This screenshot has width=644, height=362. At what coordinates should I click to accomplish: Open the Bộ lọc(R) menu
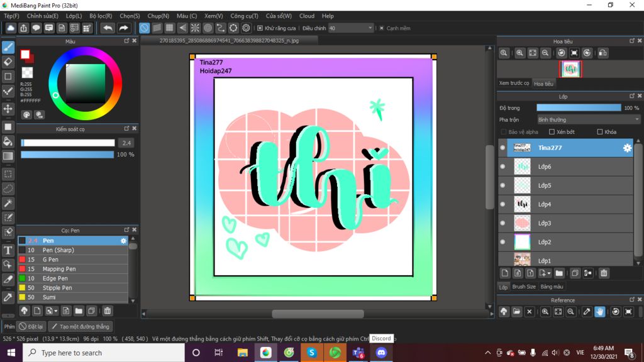pyautogui.click(x=101, y=16)
